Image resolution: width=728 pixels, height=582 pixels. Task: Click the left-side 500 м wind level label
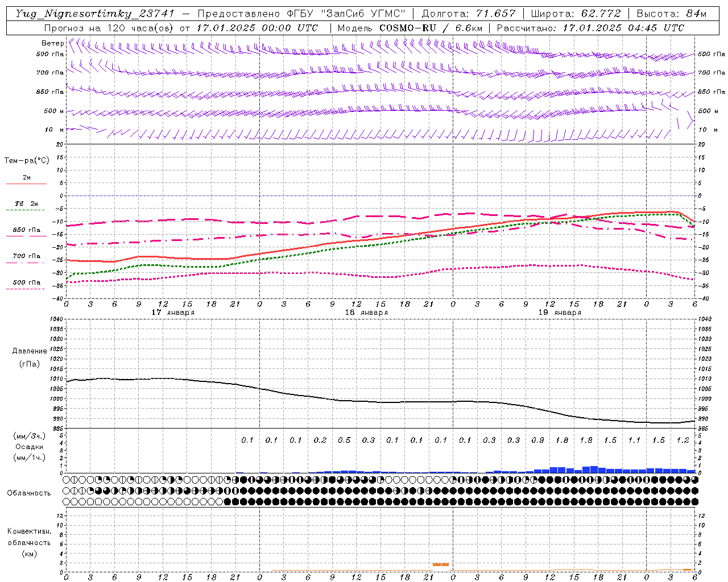[x=55, y=111]
